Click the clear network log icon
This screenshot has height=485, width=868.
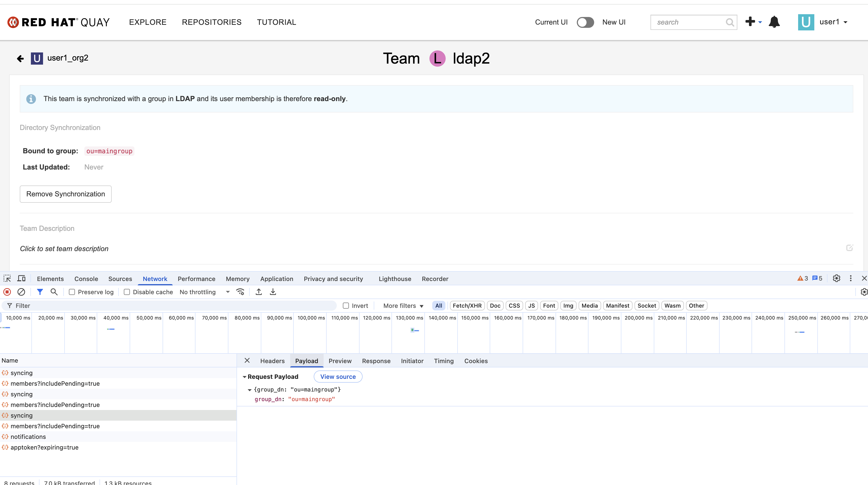coord(21,292)
